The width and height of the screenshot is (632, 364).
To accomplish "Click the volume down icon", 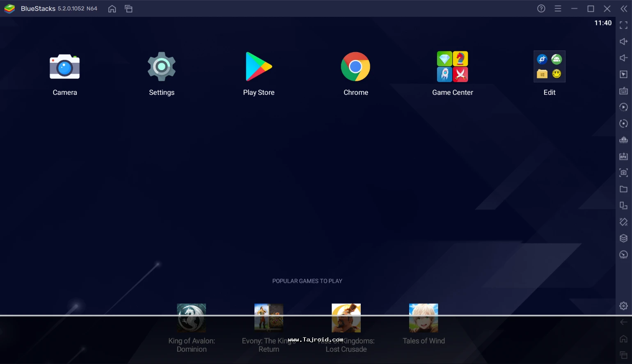I will tap(623, 58).
